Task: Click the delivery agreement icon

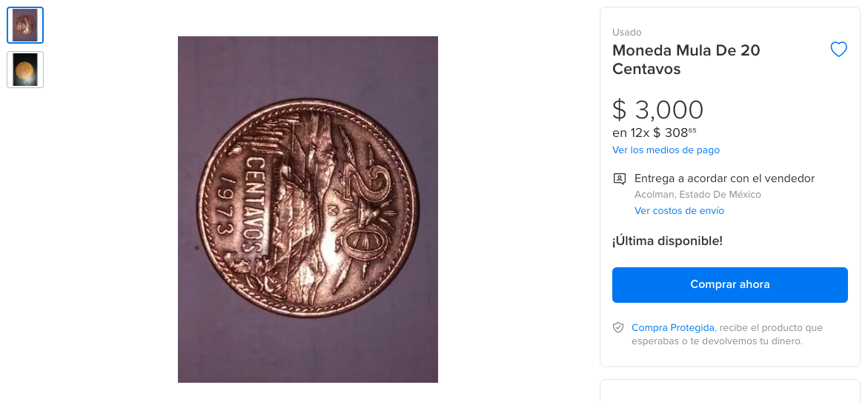Action: [x=619, y=178]
